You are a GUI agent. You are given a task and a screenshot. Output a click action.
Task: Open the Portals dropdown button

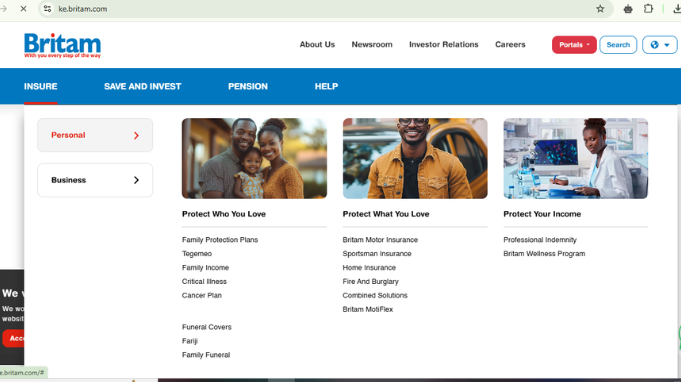[574, 45]
